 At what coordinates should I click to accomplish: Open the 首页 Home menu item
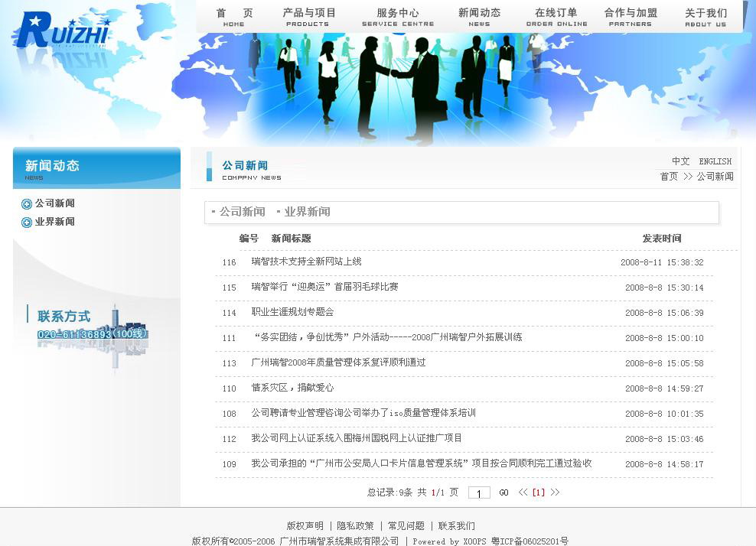[x=234, y=17]
